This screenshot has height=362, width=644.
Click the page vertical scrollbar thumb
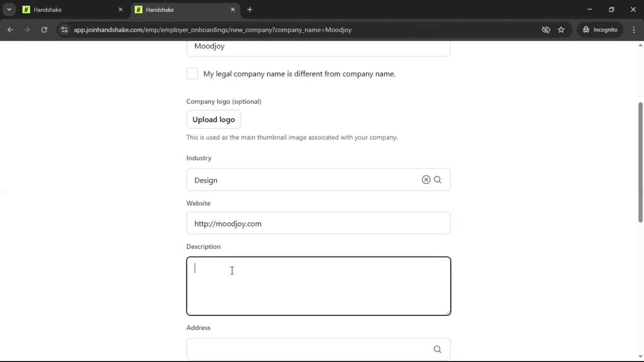coord(640,163)
